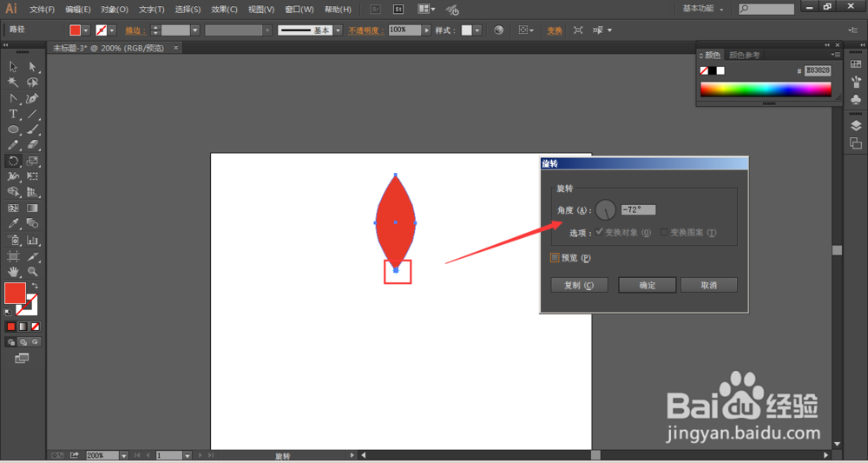Select the Blend tool
This screenshot has height=463, width=868.
click(x=33, y=224)
